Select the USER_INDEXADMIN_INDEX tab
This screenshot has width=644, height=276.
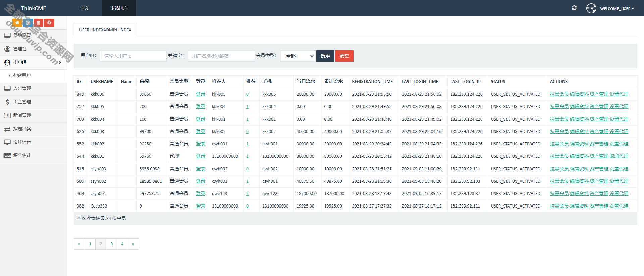click(x=105, y=30)
